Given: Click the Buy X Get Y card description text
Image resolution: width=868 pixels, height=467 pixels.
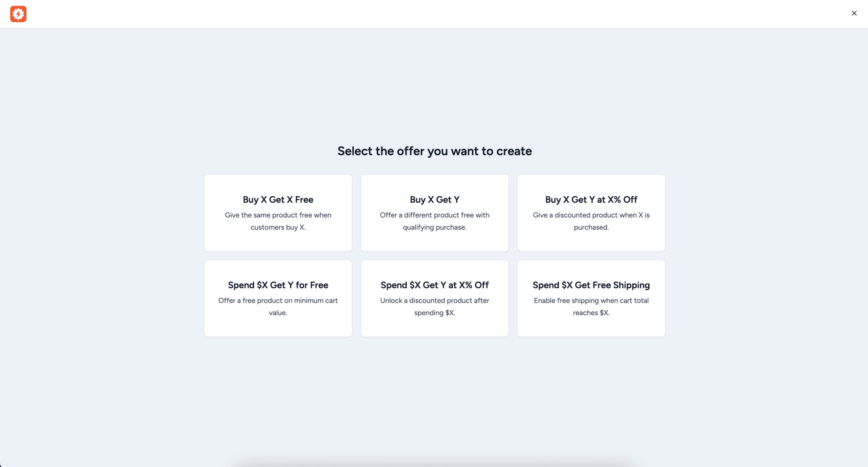Looking at the screenshot, I should (434, 221).
